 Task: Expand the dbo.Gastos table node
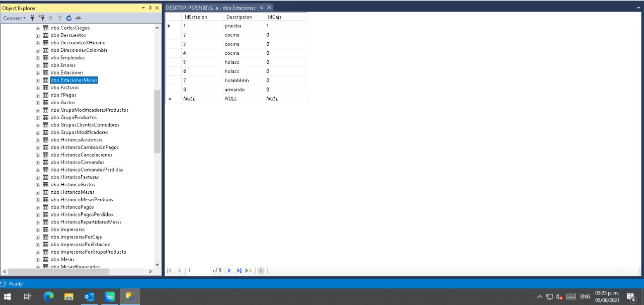38,103
